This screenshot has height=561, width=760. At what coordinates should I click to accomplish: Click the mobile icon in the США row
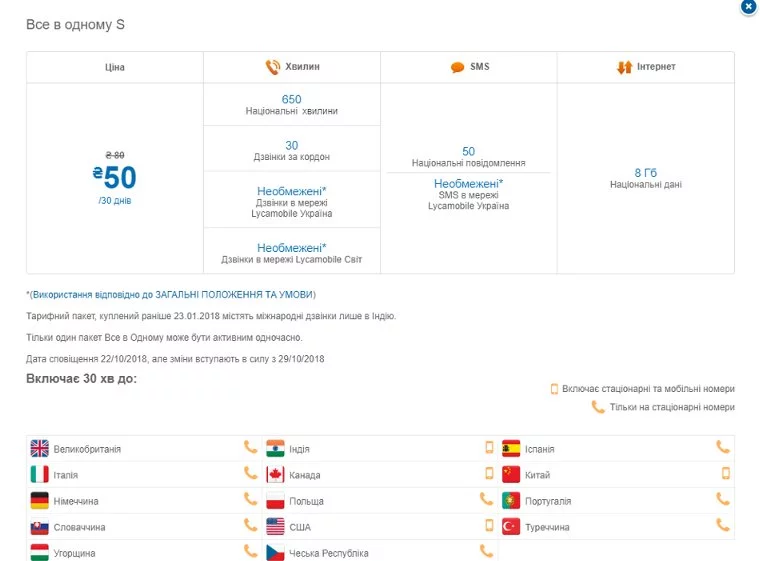(x=490, y=525)
